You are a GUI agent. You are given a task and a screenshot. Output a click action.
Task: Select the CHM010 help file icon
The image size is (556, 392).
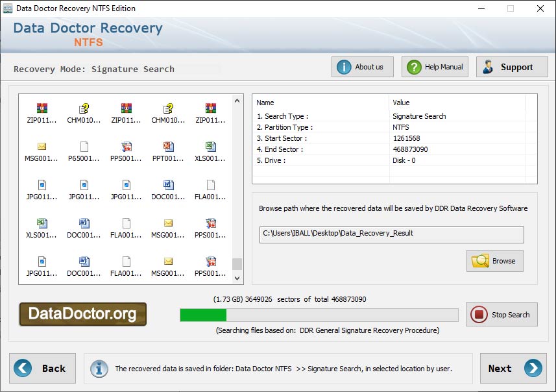[82, 110]
